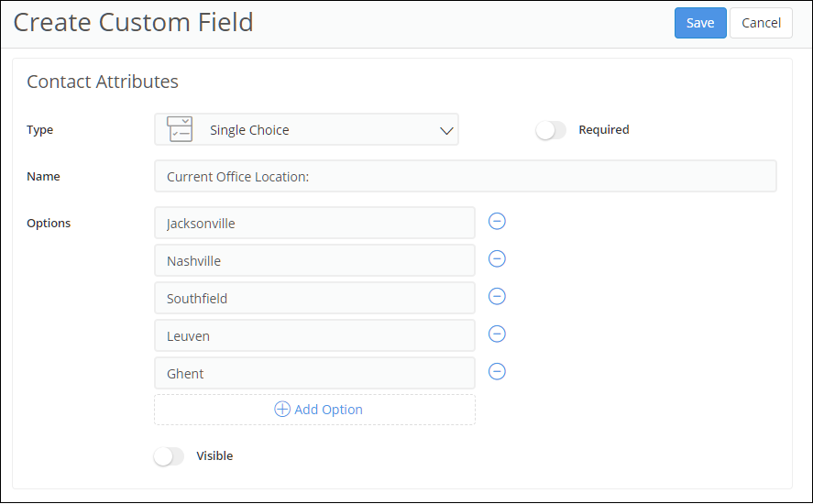The width and height of the screenshot is (813, 504).
Task: Select the Single Choice type combo box
Action: 306,130
